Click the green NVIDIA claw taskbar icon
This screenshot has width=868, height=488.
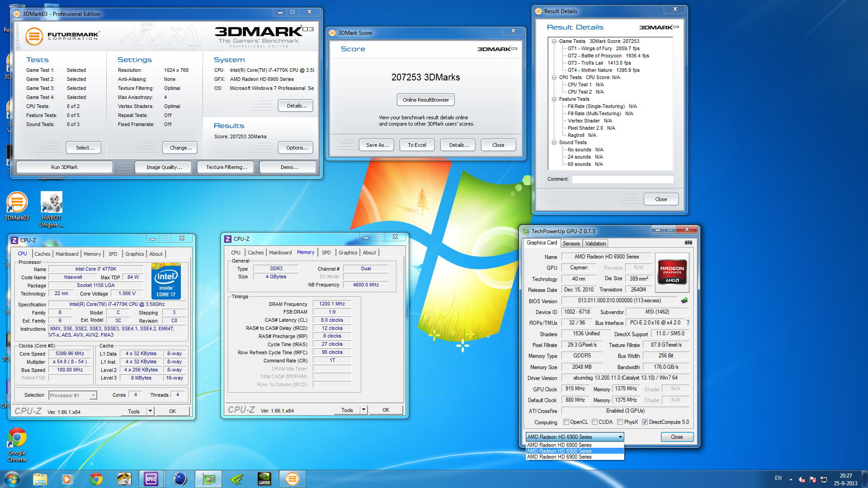coord(236,479)
